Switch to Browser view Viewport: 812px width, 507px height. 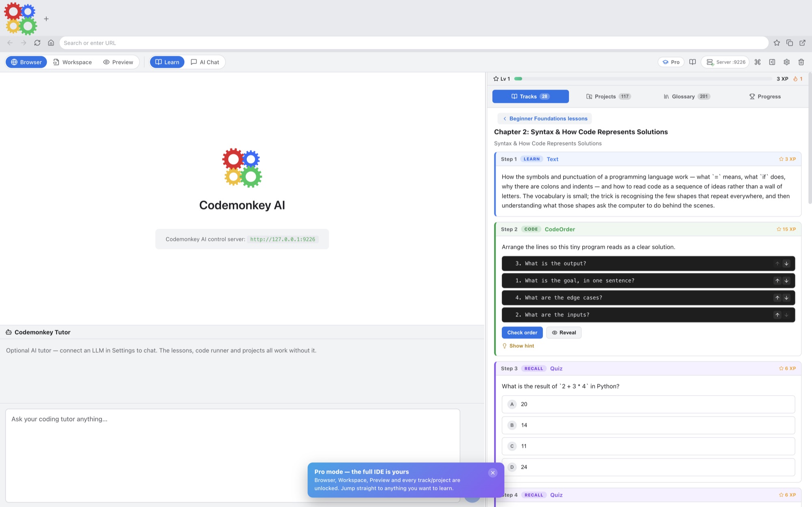(x=26, y=62)
